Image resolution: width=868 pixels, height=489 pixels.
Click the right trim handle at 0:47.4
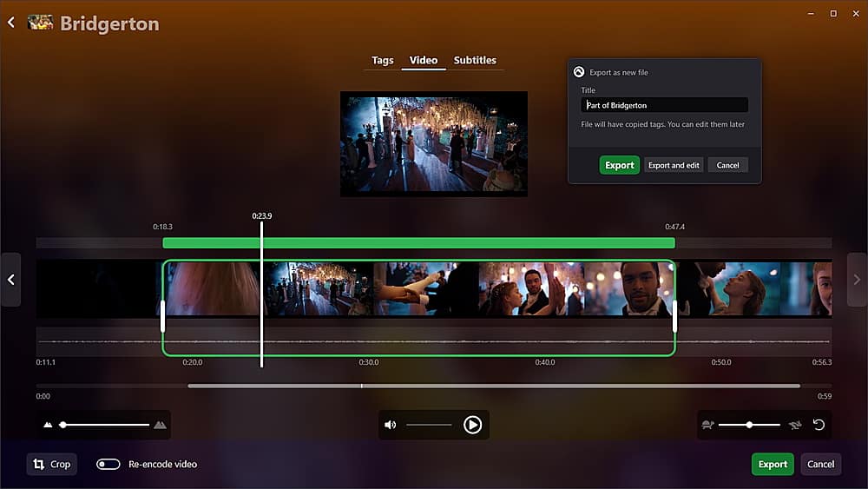[x=674, y=315]
